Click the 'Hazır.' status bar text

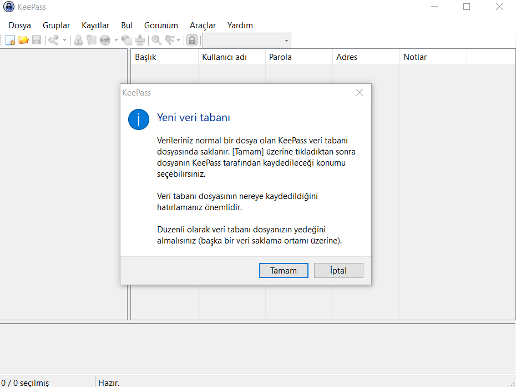pyautogui.click(x=109, y=383)
